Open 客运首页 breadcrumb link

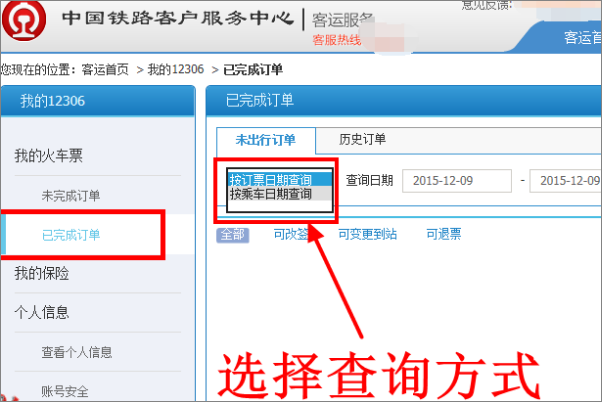[105, 69]
